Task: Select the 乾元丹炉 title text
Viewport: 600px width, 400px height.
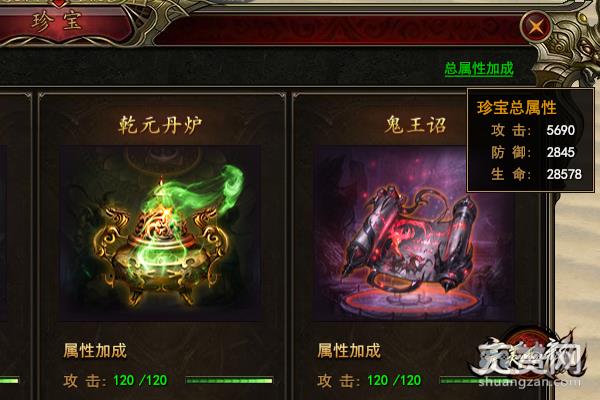Action: pyautogui.click(x=160, y=125)
